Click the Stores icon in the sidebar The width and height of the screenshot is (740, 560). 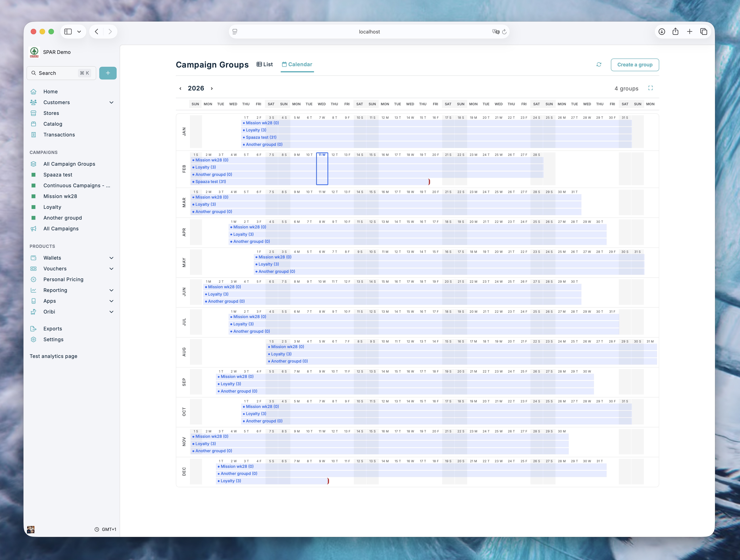(x=34, y=113)
